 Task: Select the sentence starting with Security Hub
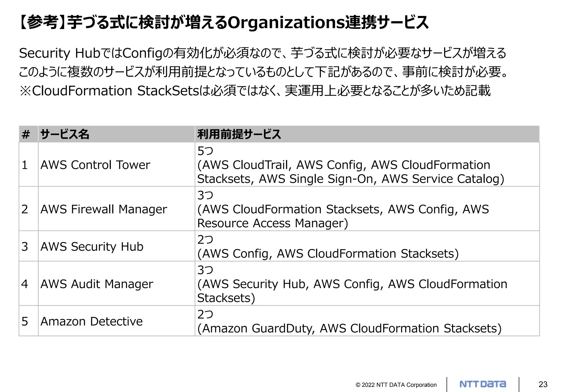(x=263, y=53)
